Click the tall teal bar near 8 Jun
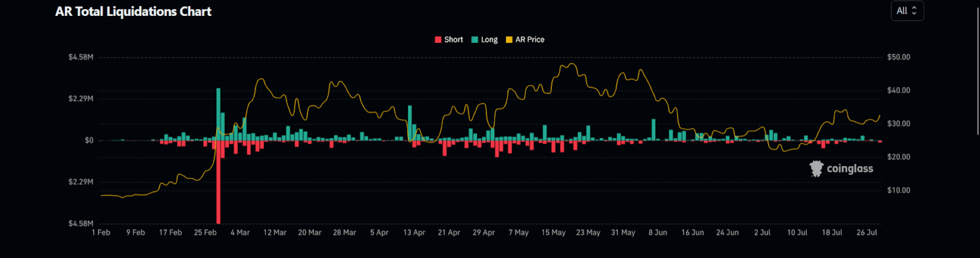This screenshot has width=980, height=258. pos(653,129)
